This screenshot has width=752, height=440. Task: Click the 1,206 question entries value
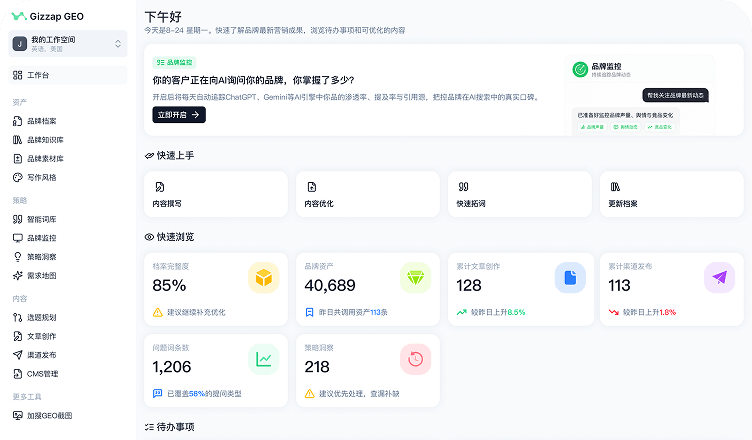(x=172, y=367)
